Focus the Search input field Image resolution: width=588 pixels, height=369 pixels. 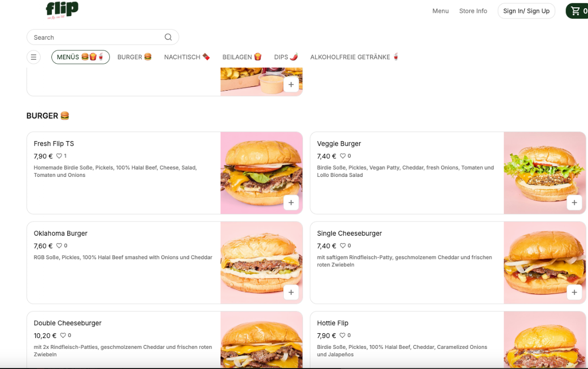[102, 37]
